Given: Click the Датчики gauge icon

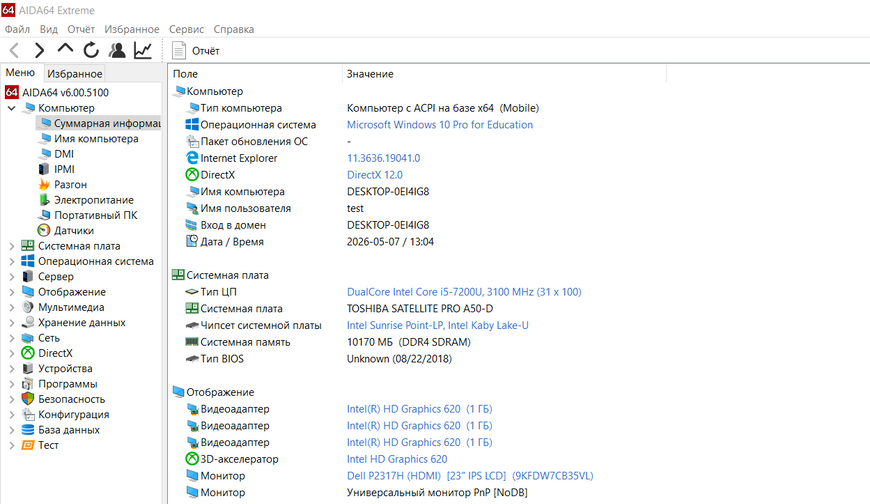Looking at the screenshot, I should coord(44,230).
